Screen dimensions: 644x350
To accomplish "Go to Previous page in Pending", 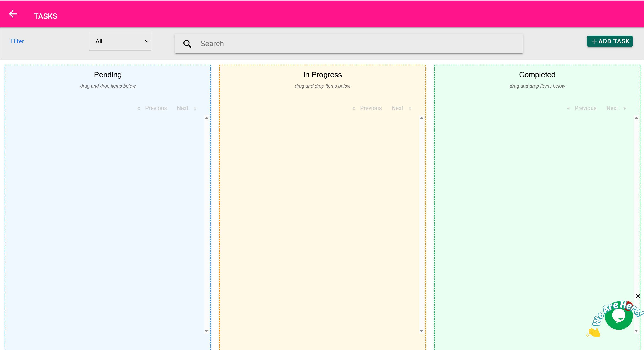I will click(156, 108).
